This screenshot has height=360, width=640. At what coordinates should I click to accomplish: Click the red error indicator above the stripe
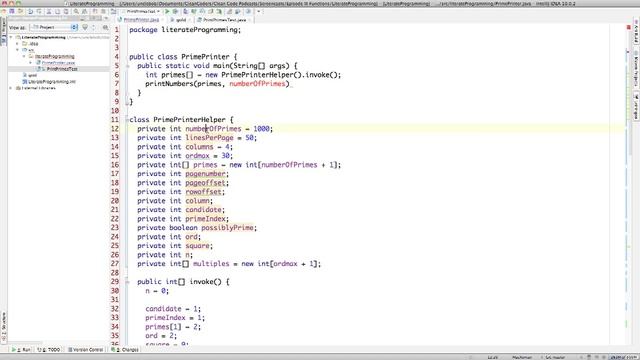pos(629,27)
